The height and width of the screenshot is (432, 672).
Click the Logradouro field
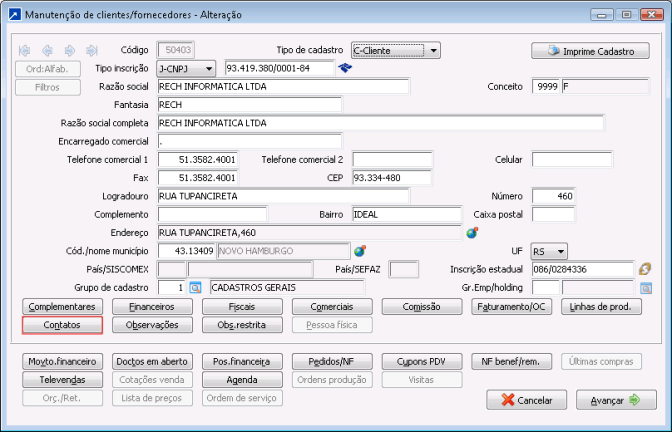point(284,196)
